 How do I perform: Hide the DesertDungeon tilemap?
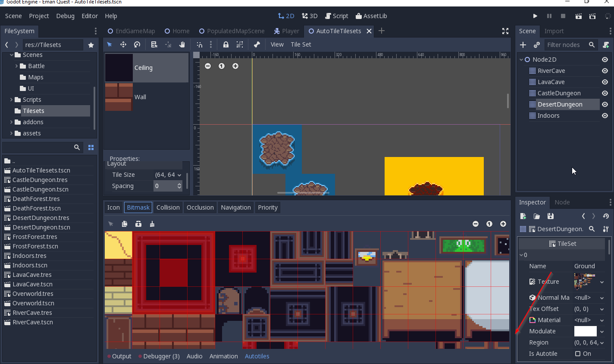[x=605, y=104]
